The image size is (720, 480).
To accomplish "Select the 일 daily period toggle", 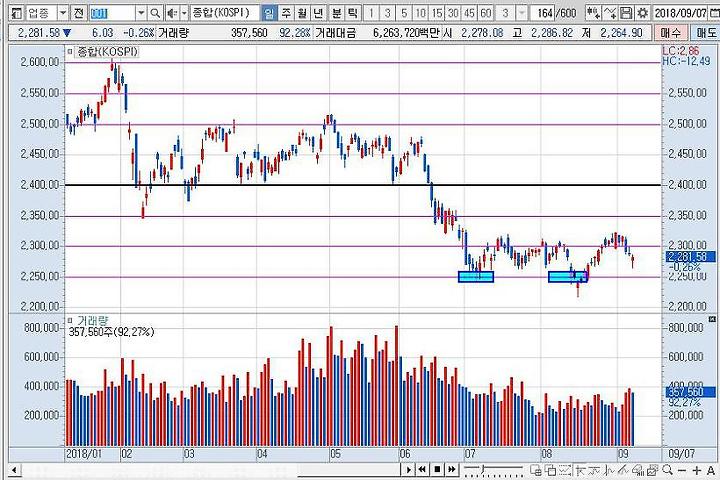I will (x=270, y=13).
